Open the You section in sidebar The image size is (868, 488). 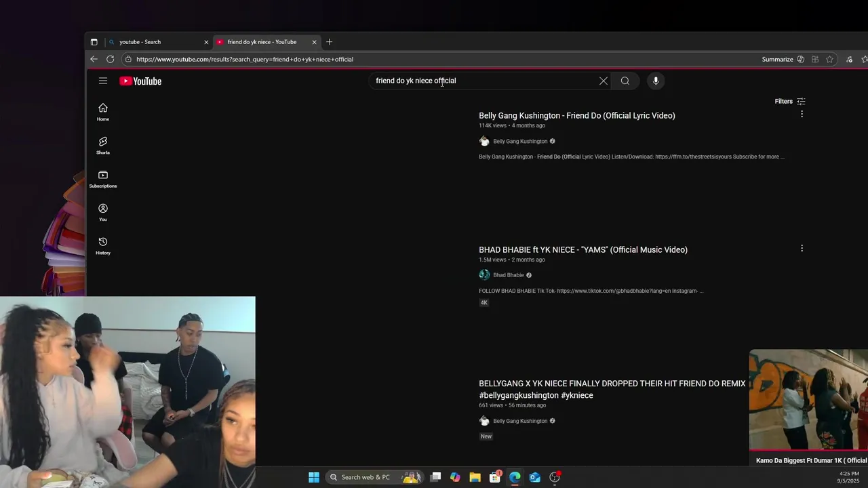pos(103,212)
